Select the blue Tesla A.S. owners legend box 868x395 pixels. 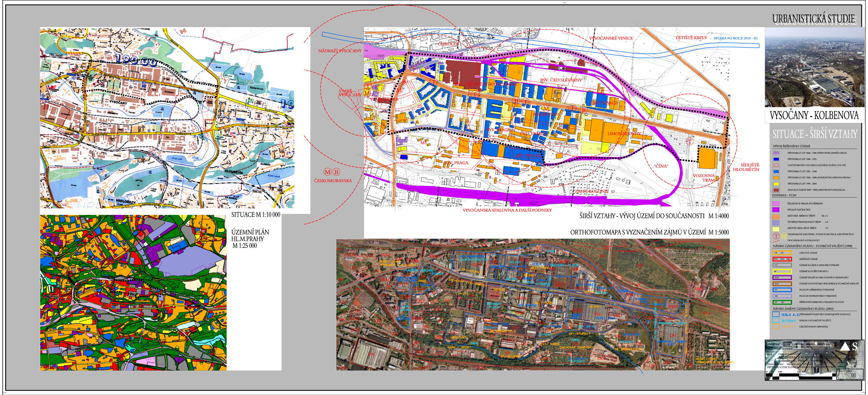776,314
